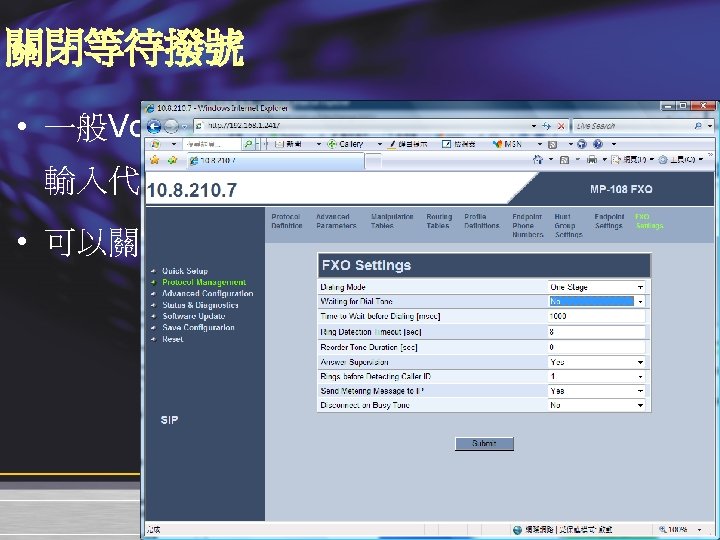Click the Windows Live logo icon
This screenshot has height=540, width=720.
(155, 144)
